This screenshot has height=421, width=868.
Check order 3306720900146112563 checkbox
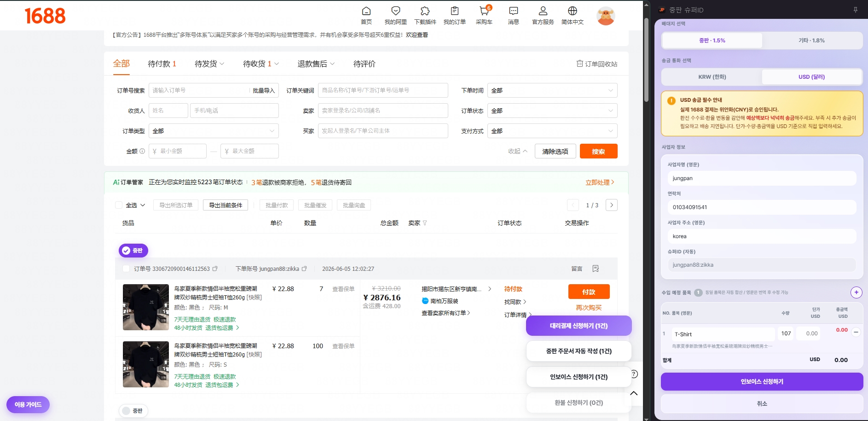pyautogui.click(x=126, y=269)
